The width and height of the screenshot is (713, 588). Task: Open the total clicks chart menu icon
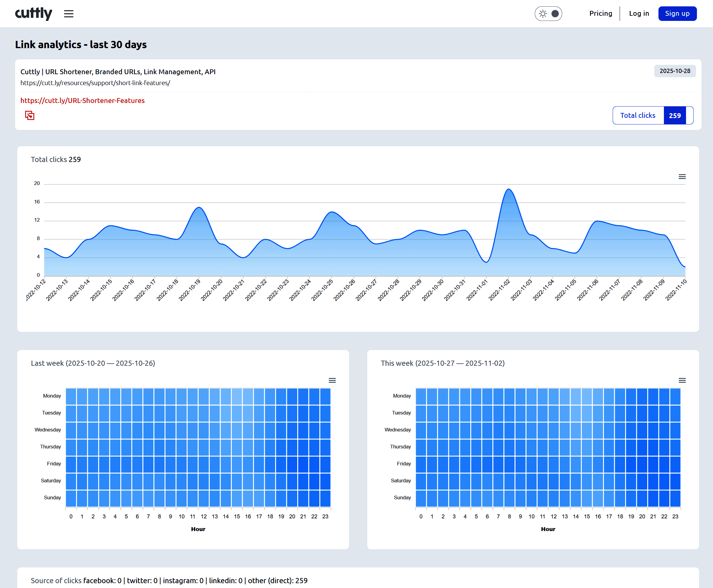[x=682, y=177]
